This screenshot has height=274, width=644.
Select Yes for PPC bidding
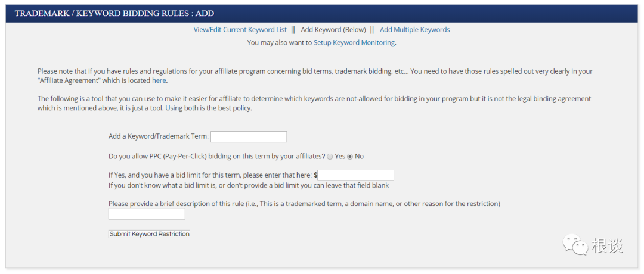(x=330, y=157)
